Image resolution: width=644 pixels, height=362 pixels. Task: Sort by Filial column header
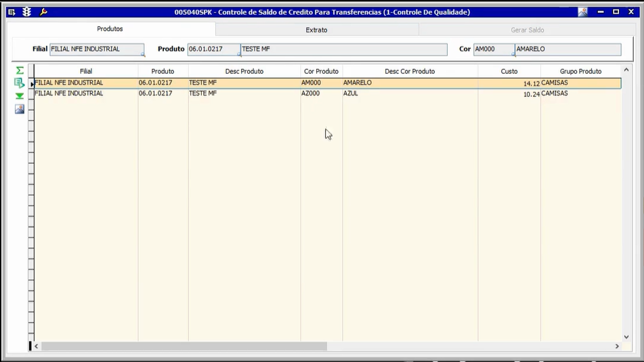click(86, 71)
